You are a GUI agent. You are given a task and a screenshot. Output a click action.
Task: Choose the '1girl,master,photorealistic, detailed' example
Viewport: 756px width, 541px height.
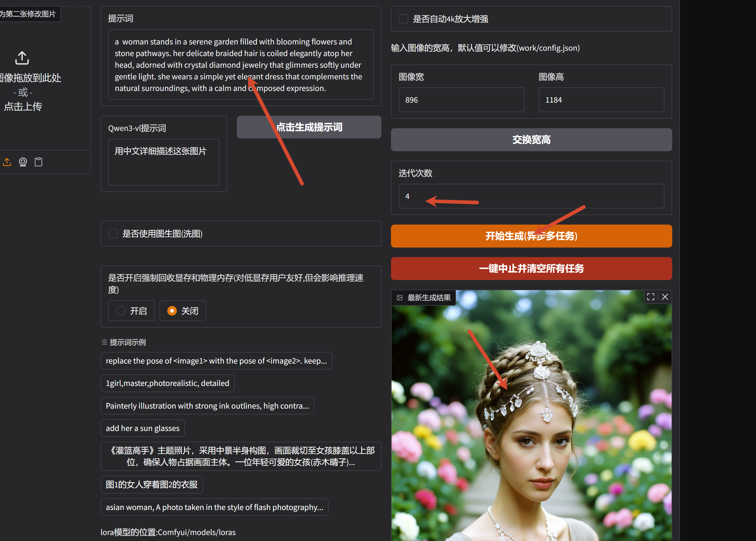pos(168,383)
